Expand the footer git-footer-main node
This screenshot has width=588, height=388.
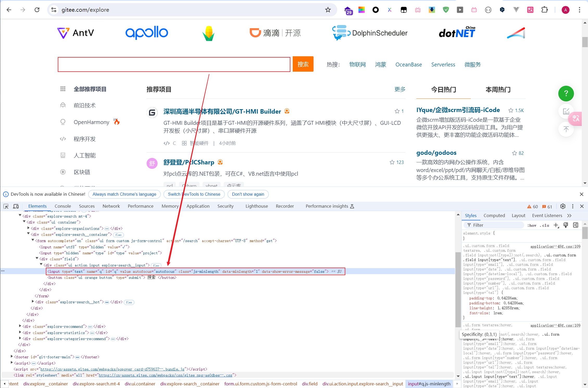[12, 357]
